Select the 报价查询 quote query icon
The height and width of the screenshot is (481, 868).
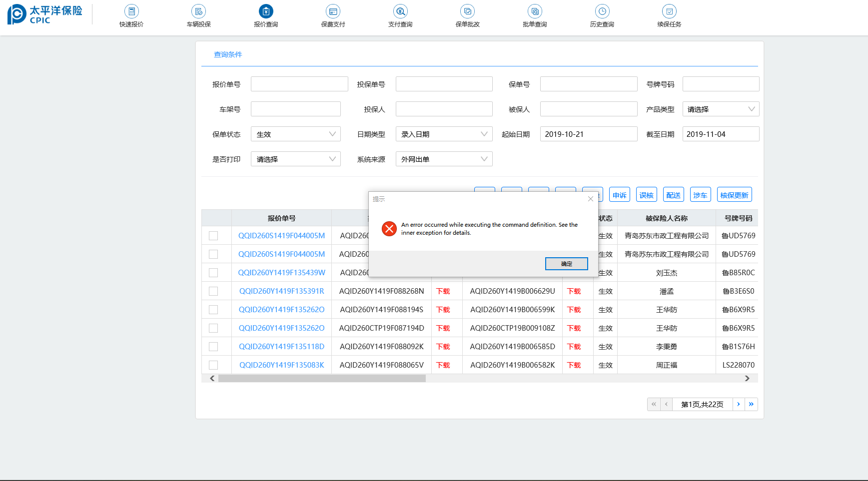[266, 11]
